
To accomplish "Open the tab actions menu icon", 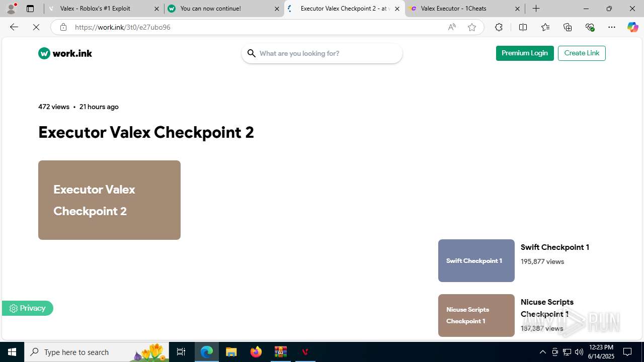I will [x=30, y=9].
